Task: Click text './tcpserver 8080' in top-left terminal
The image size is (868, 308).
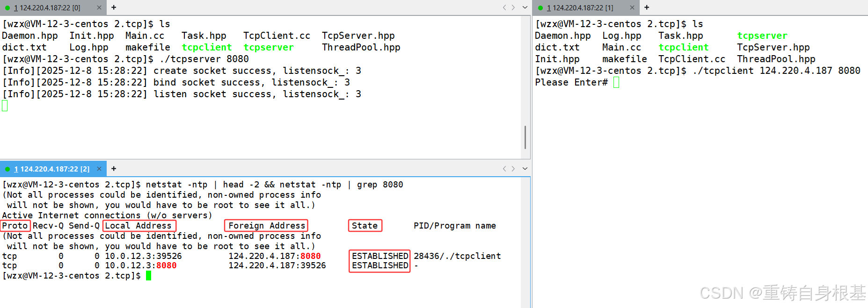Action: click(x=204, y=59)
